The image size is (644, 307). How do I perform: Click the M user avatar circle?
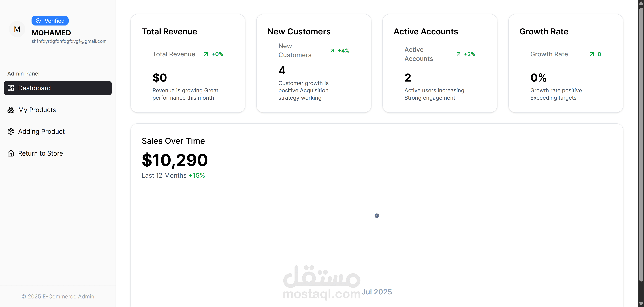[17, 29]
